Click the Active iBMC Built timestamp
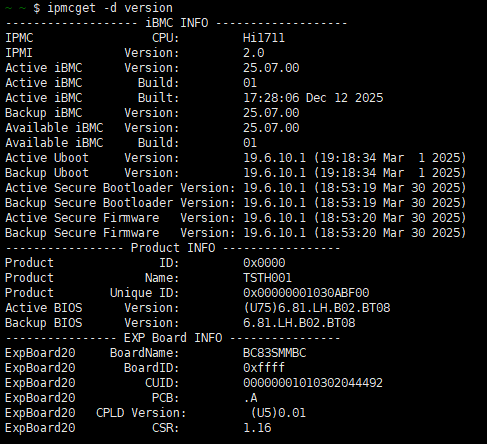This screenshot has width=487, height=444. [313, 98]
